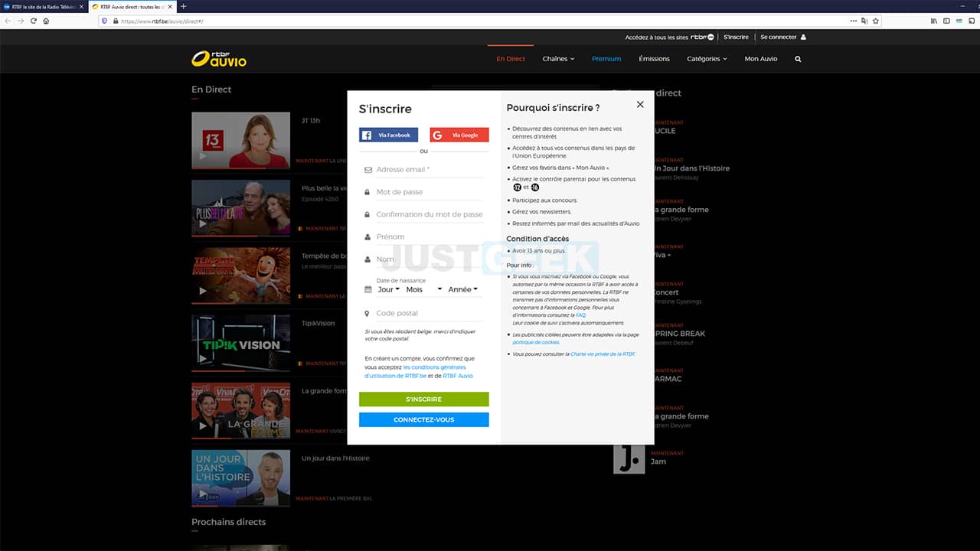Open Mon Auvio navigation item
The height and width of the screenshot is (551, 980).
pyautogui.click(x=761, y=59)
